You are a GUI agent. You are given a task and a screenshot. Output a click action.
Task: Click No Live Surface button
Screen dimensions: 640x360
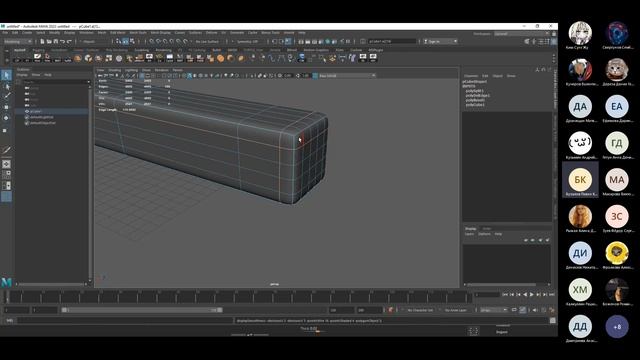(207, 41)
